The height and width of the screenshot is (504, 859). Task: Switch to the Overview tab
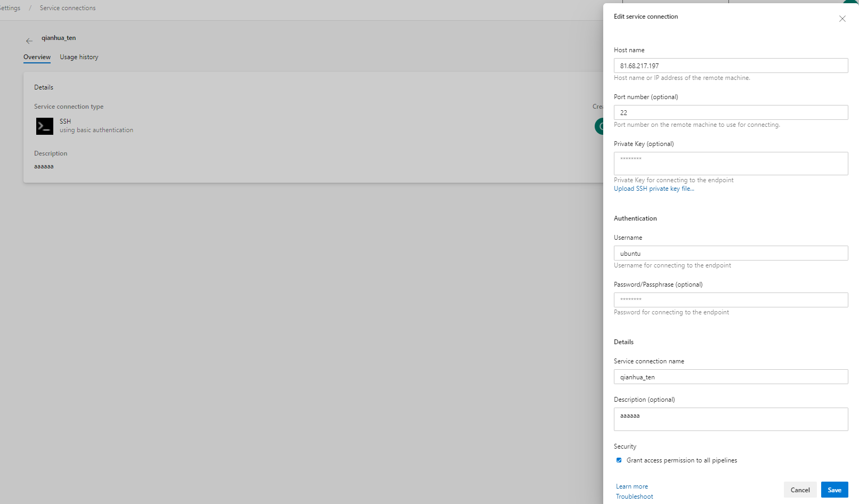(x=37, y=57)
